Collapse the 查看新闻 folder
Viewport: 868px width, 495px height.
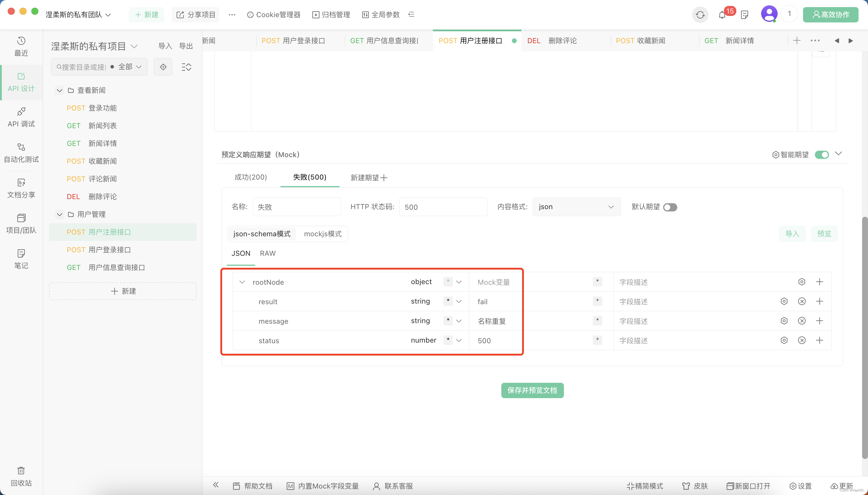point(59,90)
